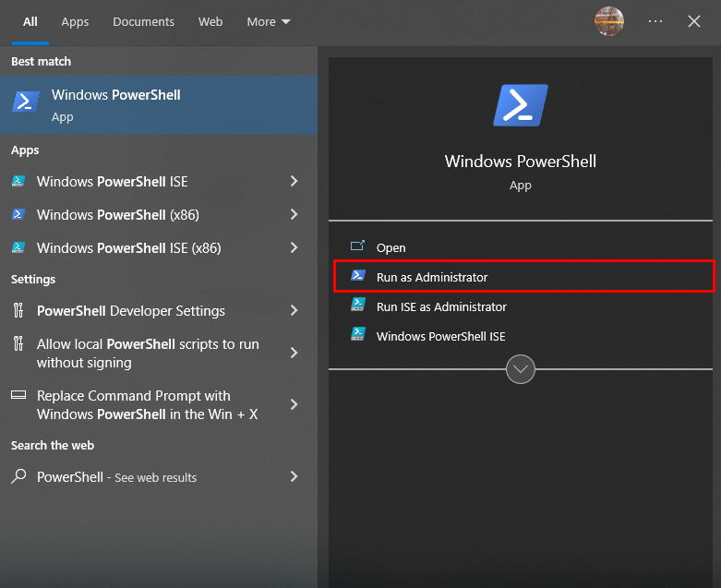Viewport: 721px width, 588px height.
Task: Open Windows PowerShell ISE app result
Action: click(x=159, y=181)
